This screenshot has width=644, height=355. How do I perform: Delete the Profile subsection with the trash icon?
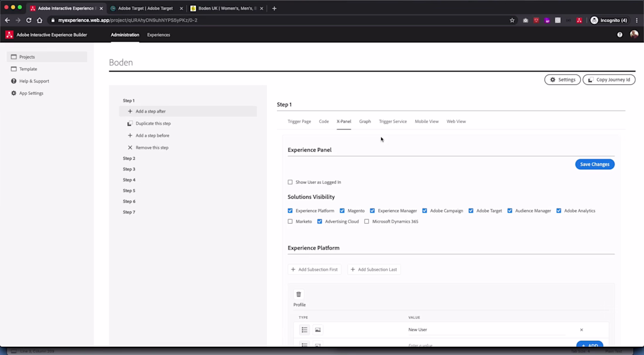[x=299, y=294]
